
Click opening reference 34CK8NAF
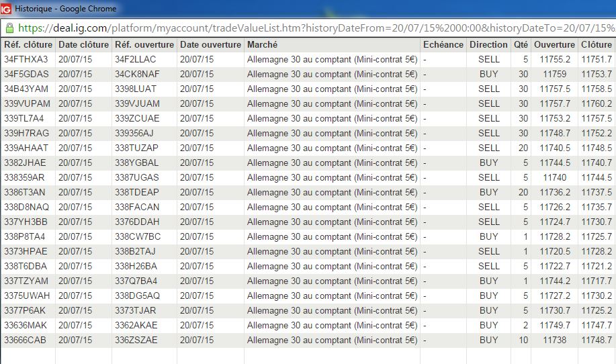(x=137, y=75)
